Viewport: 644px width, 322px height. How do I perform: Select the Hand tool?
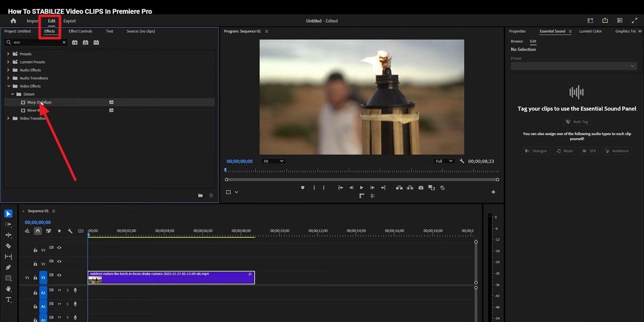pyautogui.click(x=8, y=289)
